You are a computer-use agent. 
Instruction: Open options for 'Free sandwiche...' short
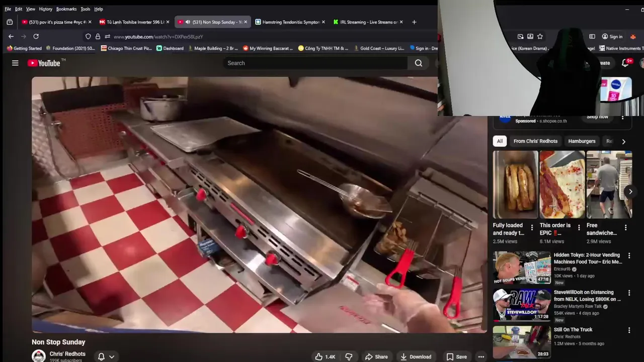(x=625, y=227)
